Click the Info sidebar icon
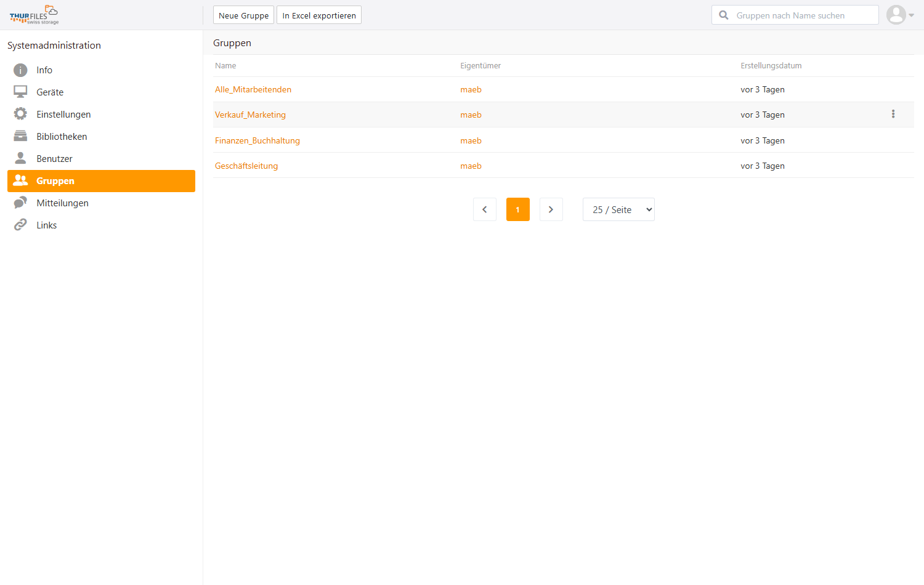The height and width of the screenshot is (585, 924). 20,70
